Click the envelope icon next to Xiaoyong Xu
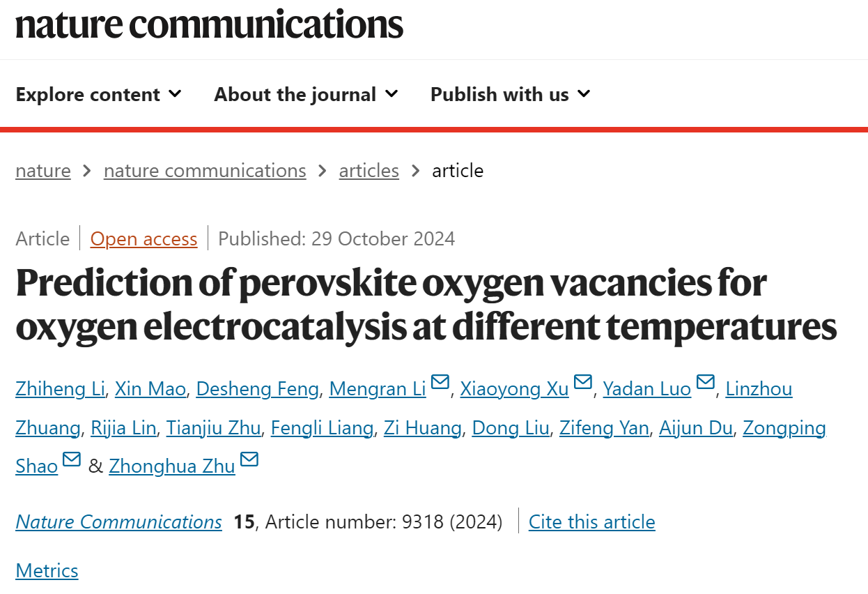The height and width of the screenshot is (594, 868). click(x=583, y=381)
